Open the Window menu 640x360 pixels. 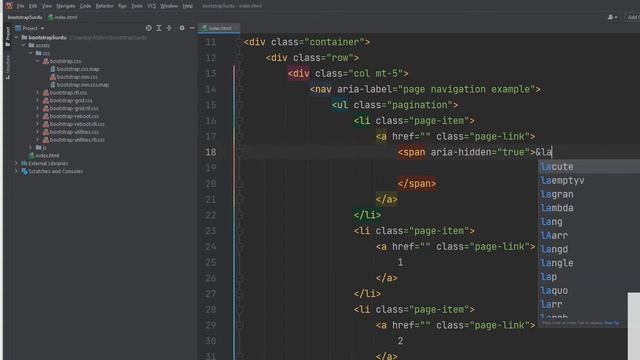pos(169,6)
